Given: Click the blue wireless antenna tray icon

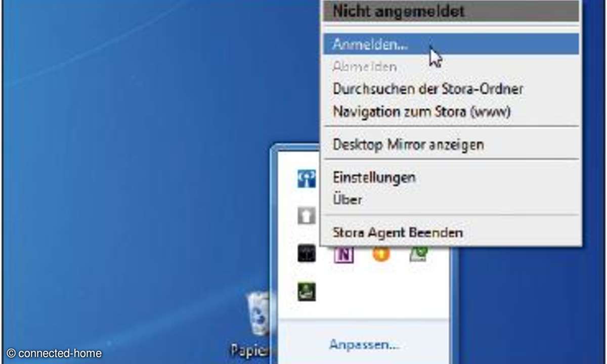Looking at the screenshot, I should click(307, 178).
